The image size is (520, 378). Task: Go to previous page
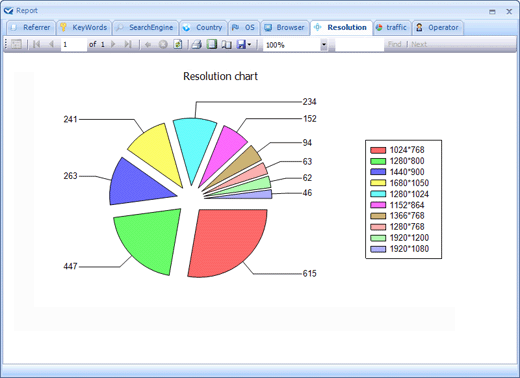point(51,44)
